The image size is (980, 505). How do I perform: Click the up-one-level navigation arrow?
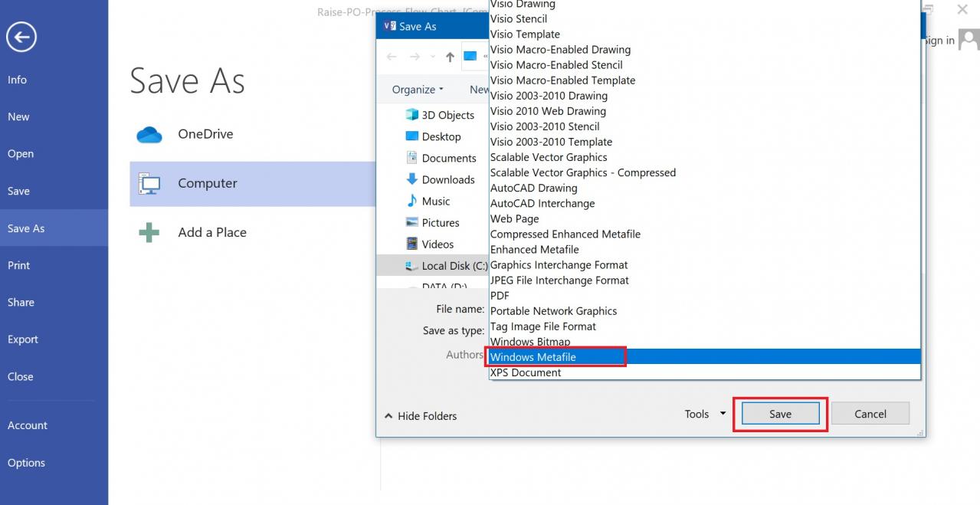tap(450, 56)
